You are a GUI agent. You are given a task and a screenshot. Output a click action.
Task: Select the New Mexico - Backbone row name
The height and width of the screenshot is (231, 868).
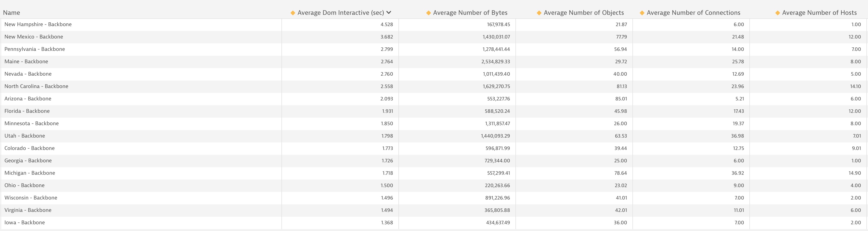pos(34,37)
